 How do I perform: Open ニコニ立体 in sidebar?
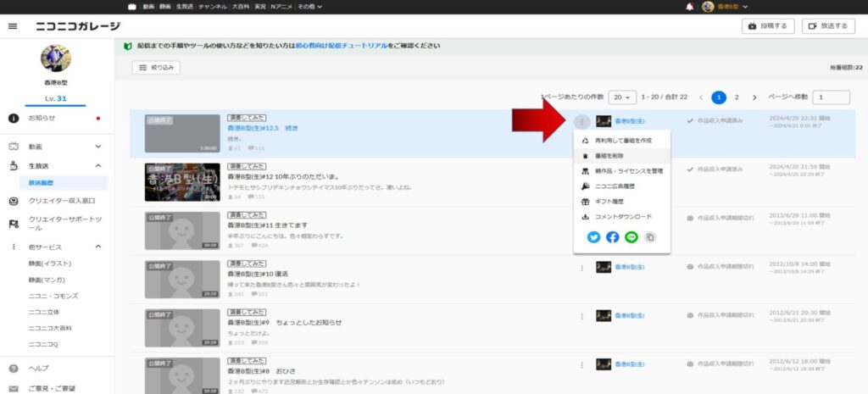pos(43,312)
